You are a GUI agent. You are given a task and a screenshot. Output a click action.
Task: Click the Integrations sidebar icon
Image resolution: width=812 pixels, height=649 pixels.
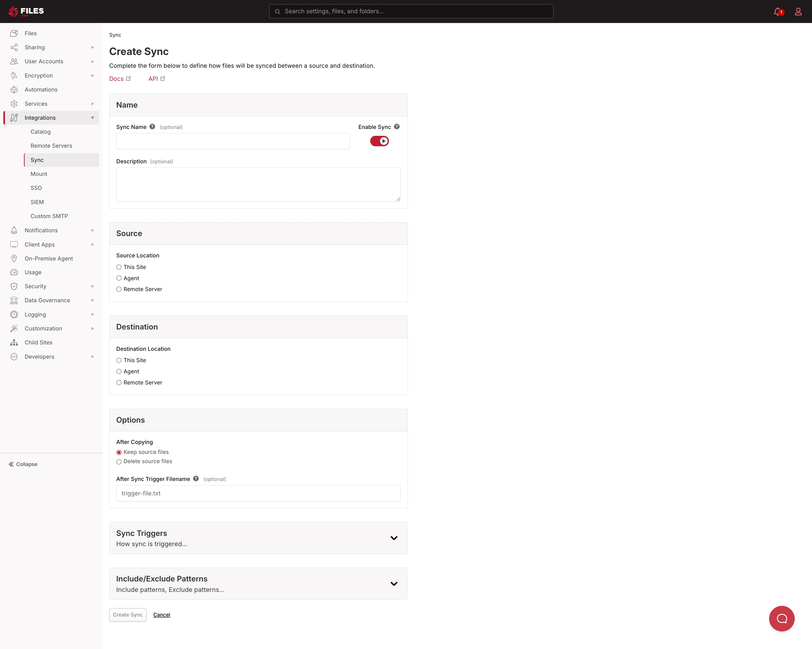click(14, 118)
